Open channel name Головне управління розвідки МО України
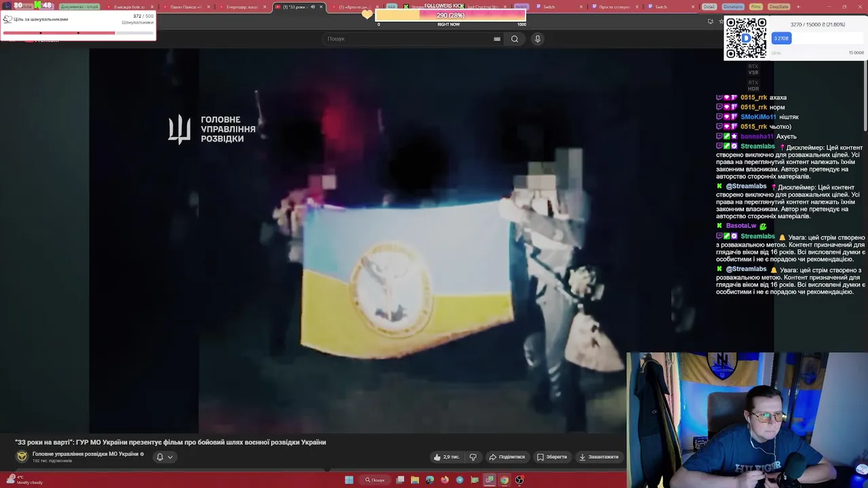The image size is (868, 488). point(85,454)
